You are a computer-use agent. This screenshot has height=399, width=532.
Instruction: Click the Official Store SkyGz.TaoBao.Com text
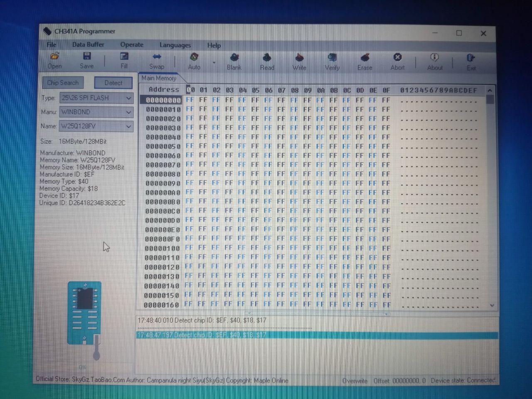(81, 379)
